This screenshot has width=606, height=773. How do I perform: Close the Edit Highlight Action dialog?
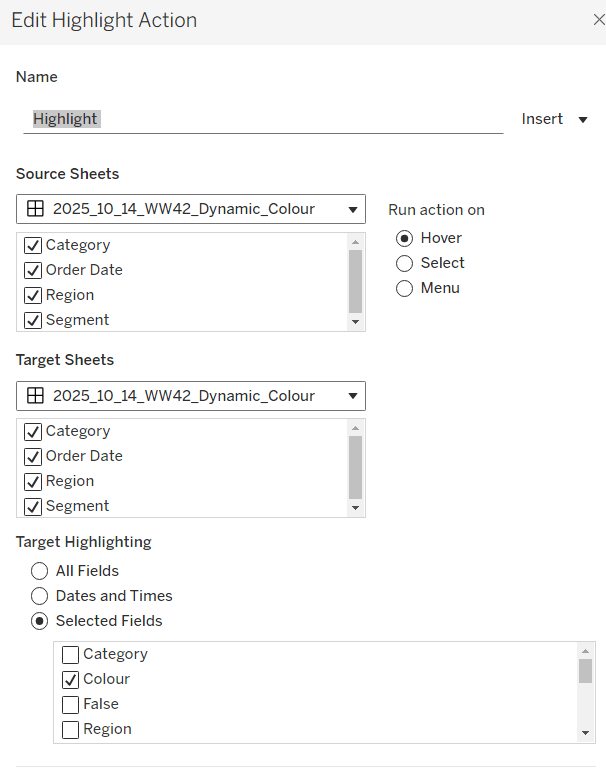598,19
